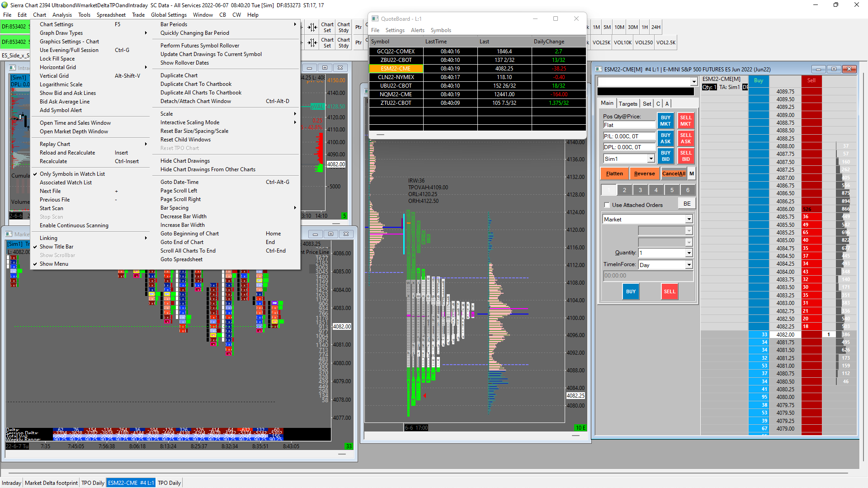Open the Sim1 account dropdown

(x=651, y=159)
